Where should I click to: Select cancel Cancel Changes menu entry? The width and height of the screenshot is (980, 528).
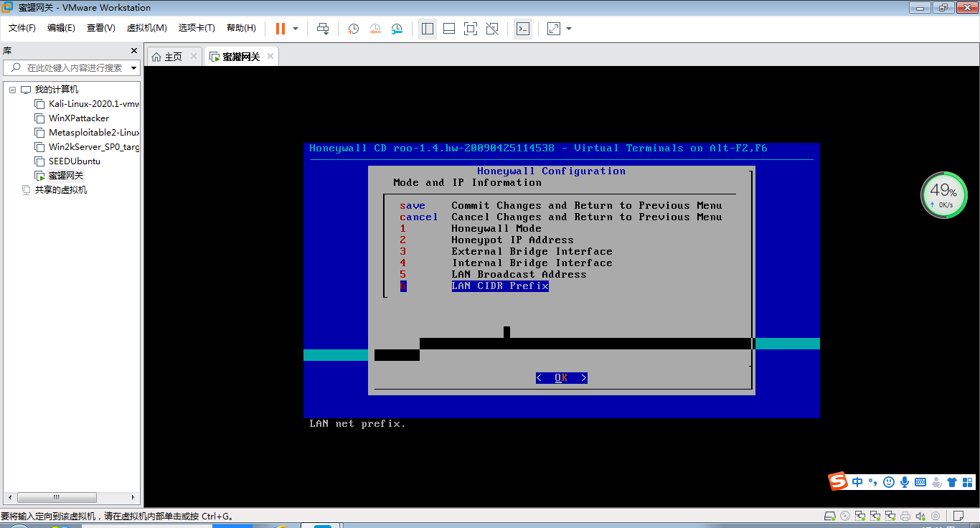click(x=561, y=217)
